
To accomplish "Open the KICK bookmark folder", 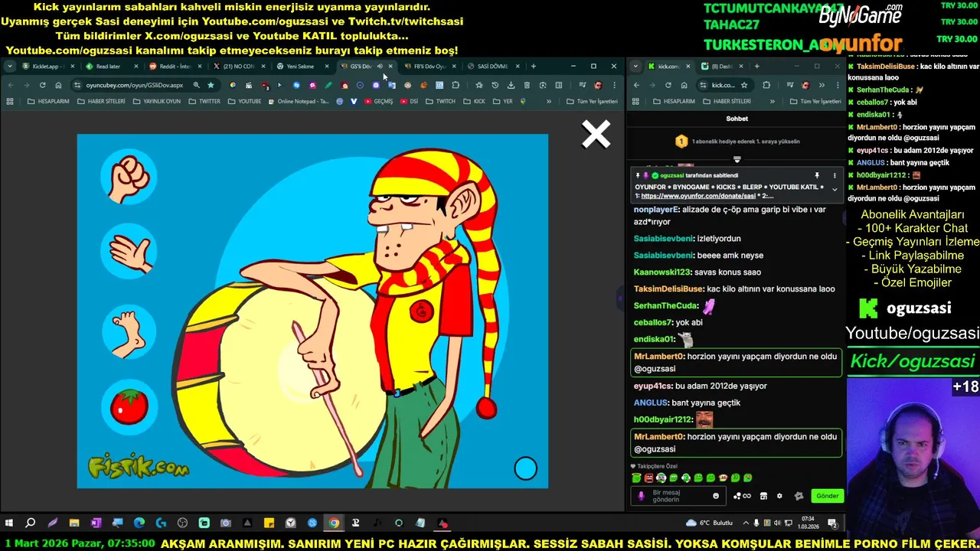I will [474, 101].
